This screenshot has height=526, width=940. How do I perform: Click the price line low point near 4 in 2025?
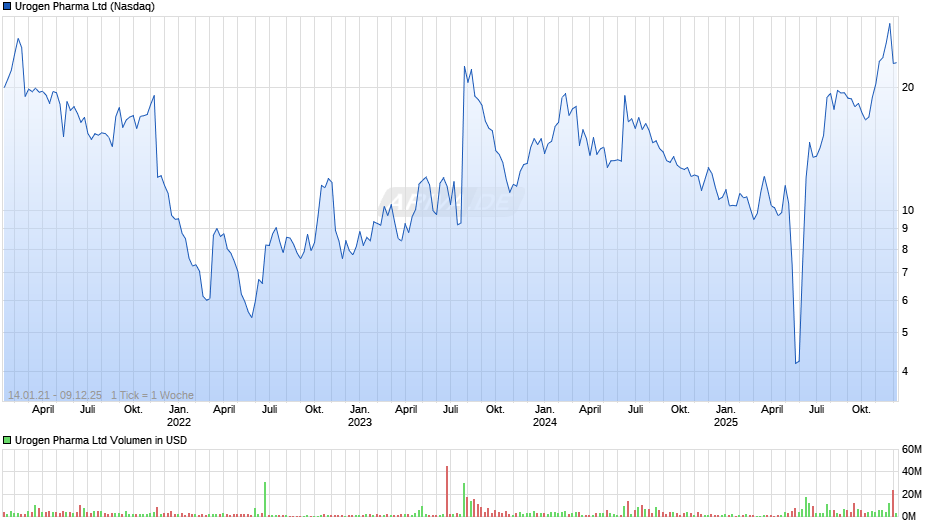click(x=796, y=363)
